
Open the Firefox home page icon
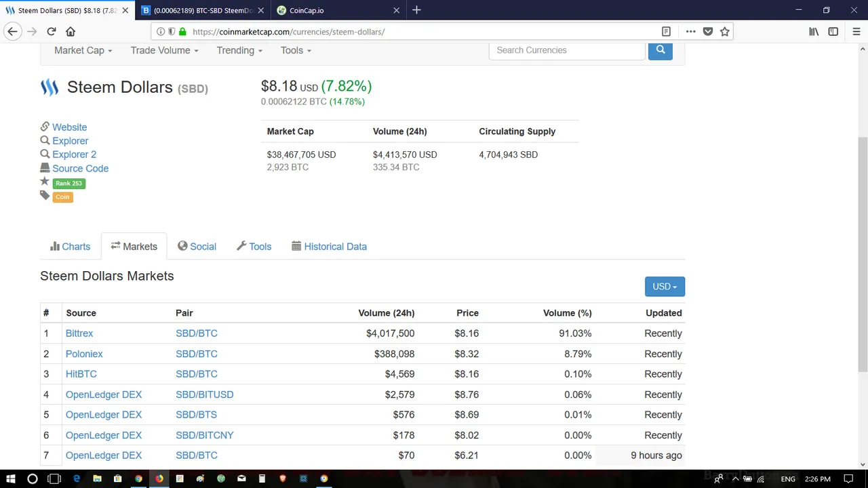click(x=71, y=31)
